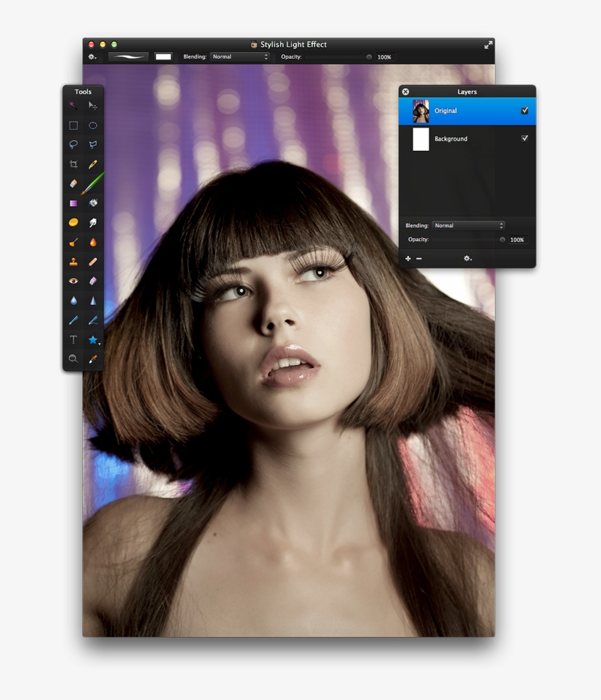This screenshot has height=700, width=601.
Task: Open the gear menu in Layers panel
Action: [x=467, y=258]
